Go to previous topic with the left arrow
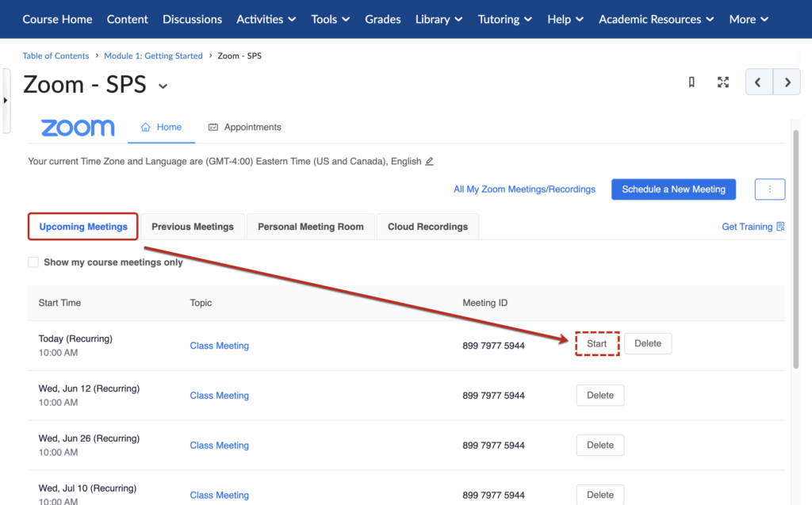The width and height of the screenshot is (812, 505). (x=758, y=82)
